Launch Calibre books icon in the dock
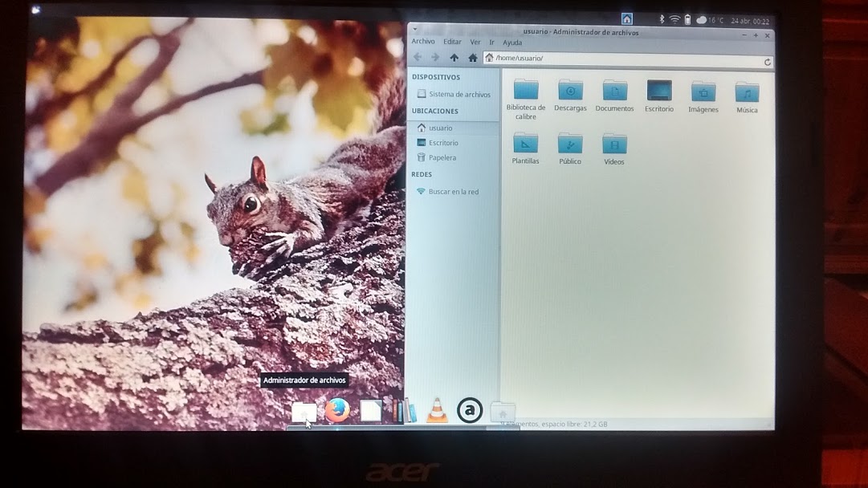The image size is (868, 488). (x=404, y=409)
